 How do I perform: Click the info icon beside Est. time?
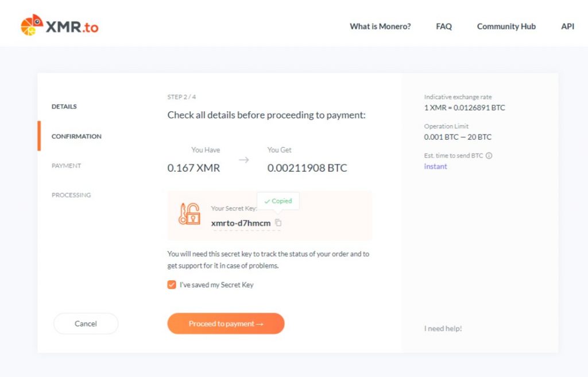(x=489, y=156)
